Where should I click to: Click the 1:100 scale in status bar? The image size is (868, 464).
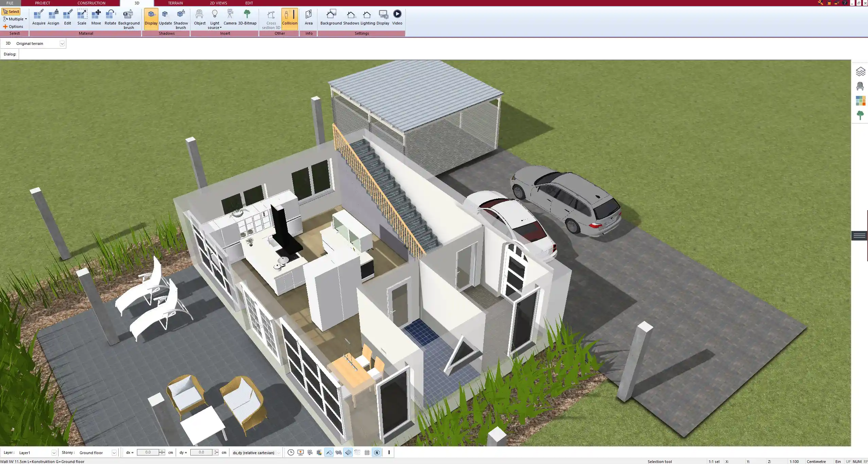794,462
